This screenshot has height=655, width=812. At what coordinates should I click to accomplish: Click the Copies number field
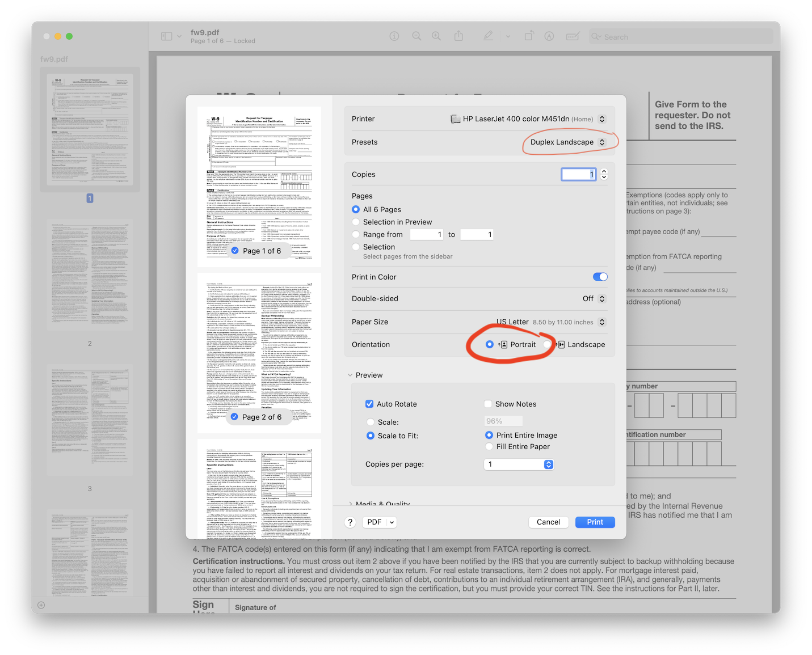coord(579,174)
